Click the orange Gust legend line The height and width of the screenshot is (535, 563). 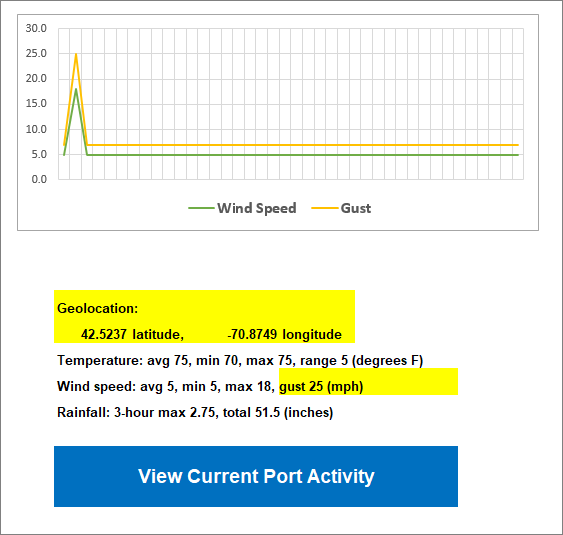(x=325, y=208)
